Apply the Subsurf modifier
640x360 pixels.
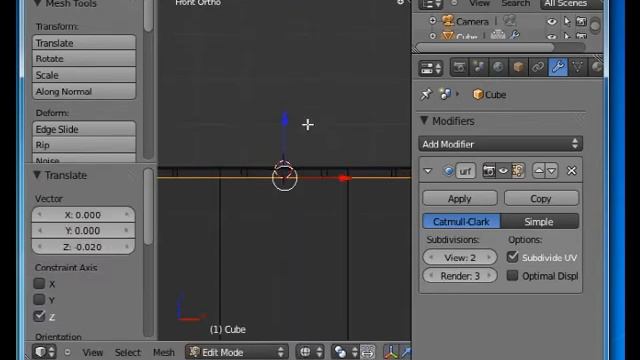460,198
